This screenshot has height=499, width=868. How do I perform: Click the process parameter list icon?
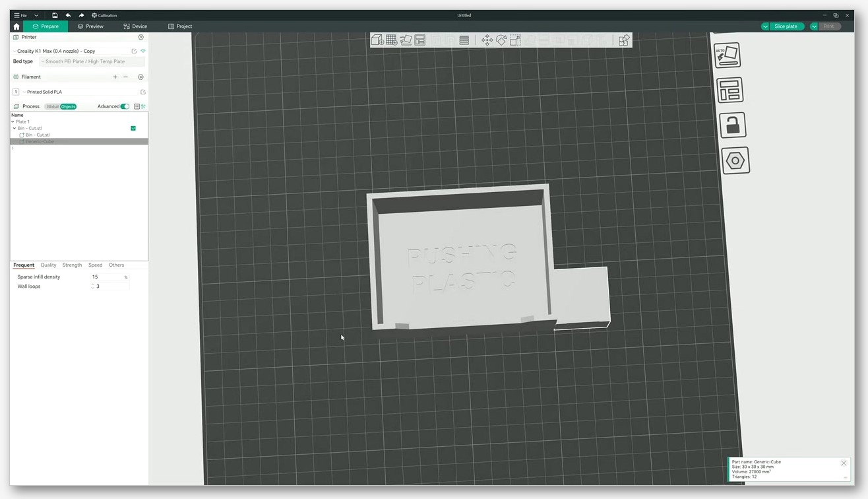(x=137, y=106)
